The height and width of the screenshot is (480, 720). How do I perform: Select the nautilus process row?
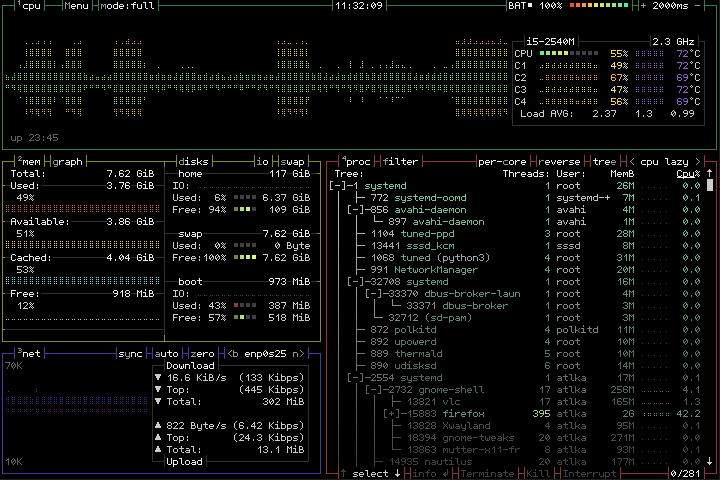pos(515,461)
